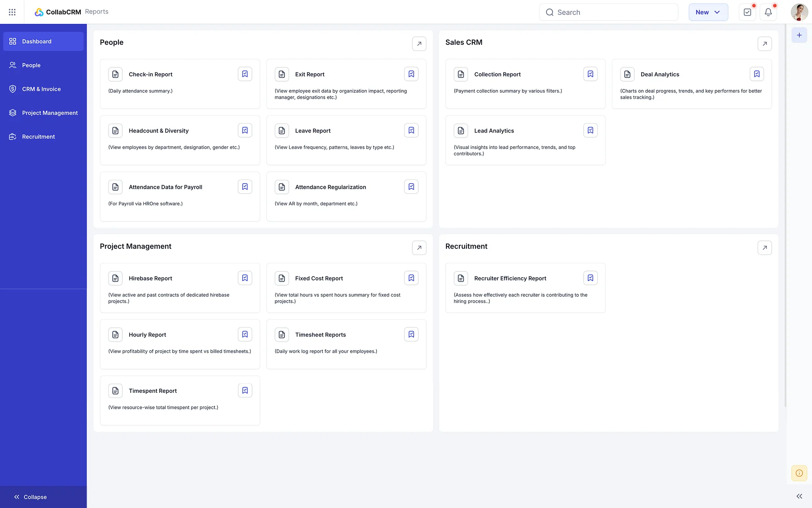Bookmark the Exit Report
Image resolution: width=812 pixels, height=508 pixels.
click(411, 74)
